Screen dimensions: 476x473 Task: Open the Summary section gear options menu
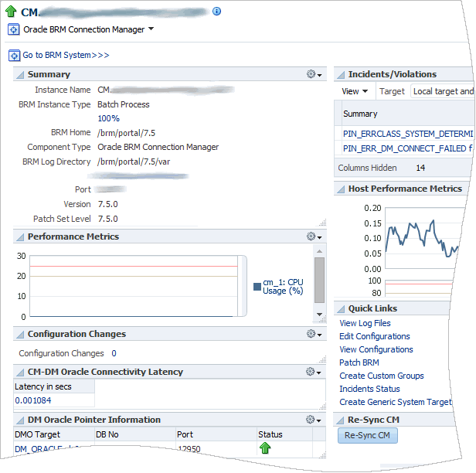click(314, 74)
